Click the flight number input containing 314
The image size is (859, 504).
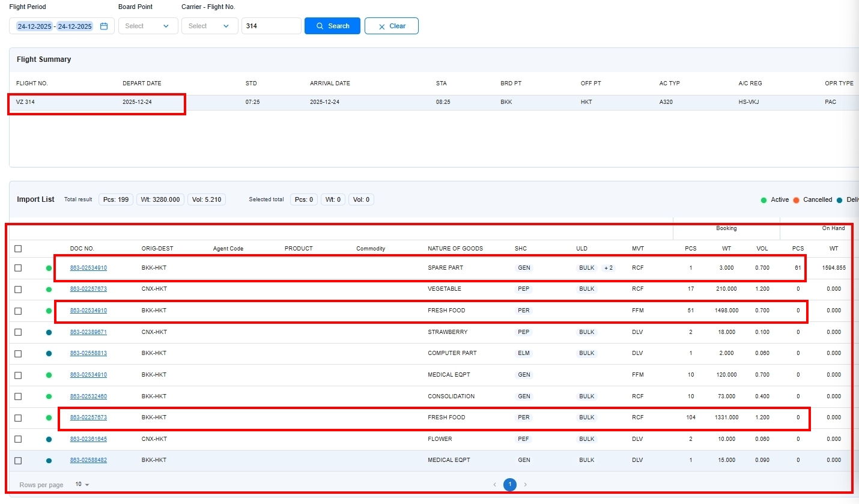tap(270, 26)
